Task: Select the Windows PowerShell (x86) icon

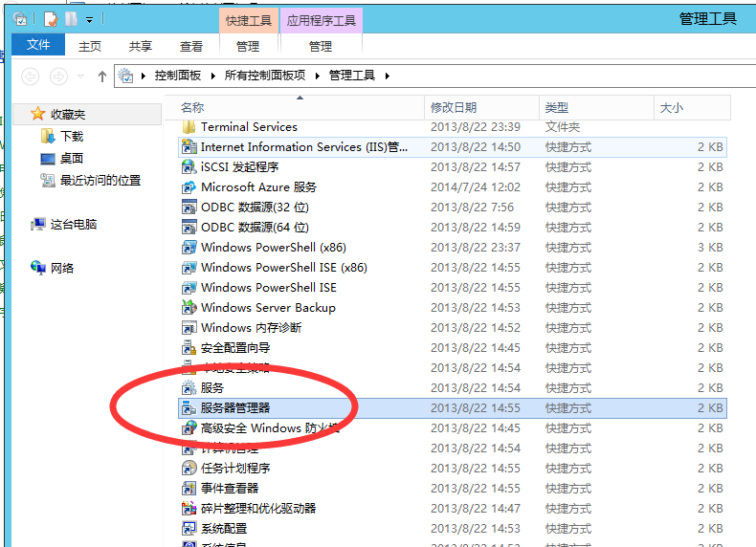Action: tap(189, 248)
